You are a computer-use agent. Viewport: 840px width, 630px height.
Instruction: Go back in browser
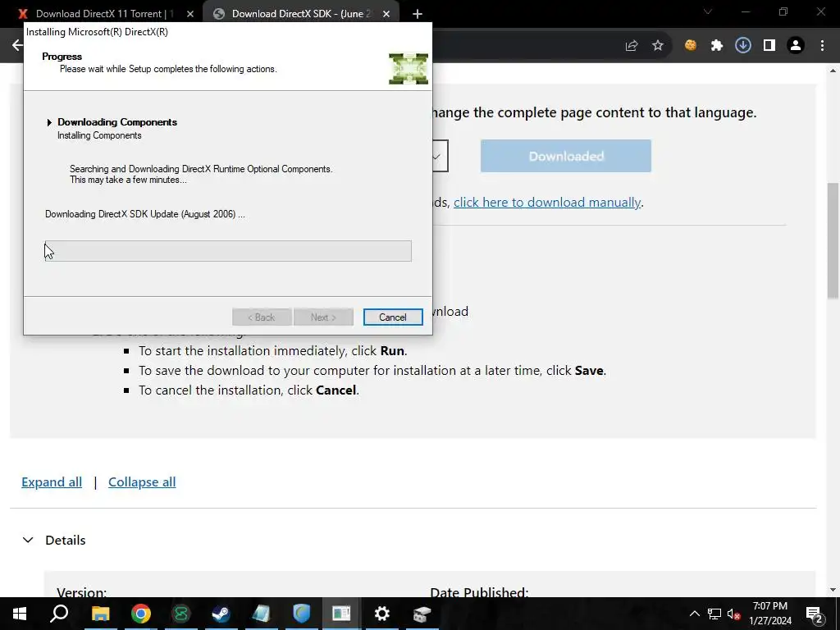tap(18, 45)
